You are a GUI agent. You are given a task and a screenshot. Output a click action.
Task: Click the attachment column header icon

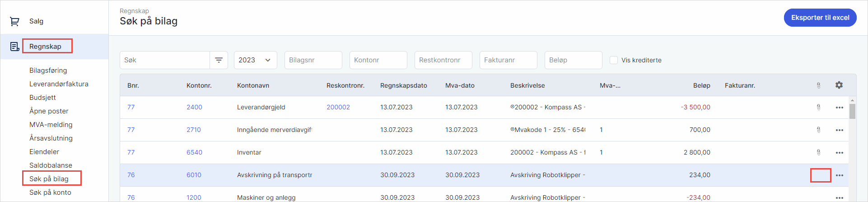pyautogui.click(x=818, y=85)
